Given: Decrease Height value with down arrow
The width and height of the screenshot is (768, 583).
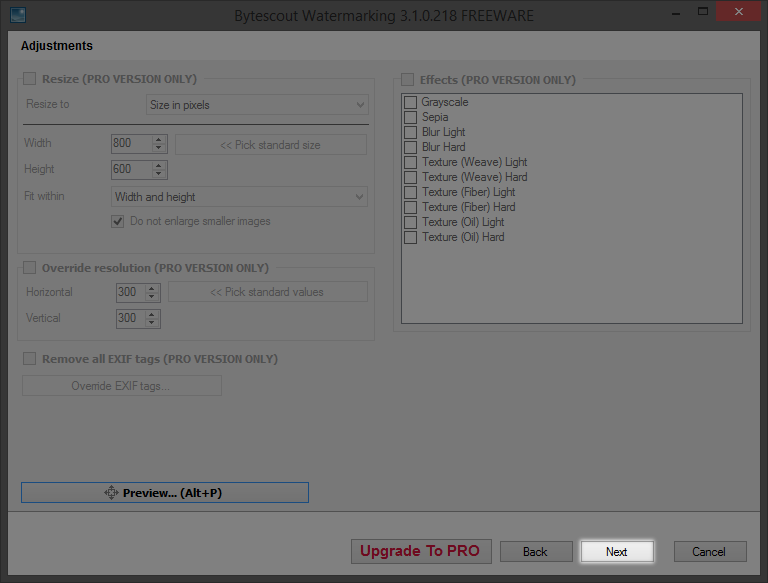Looking at the screenshot, I should (158, 174).
